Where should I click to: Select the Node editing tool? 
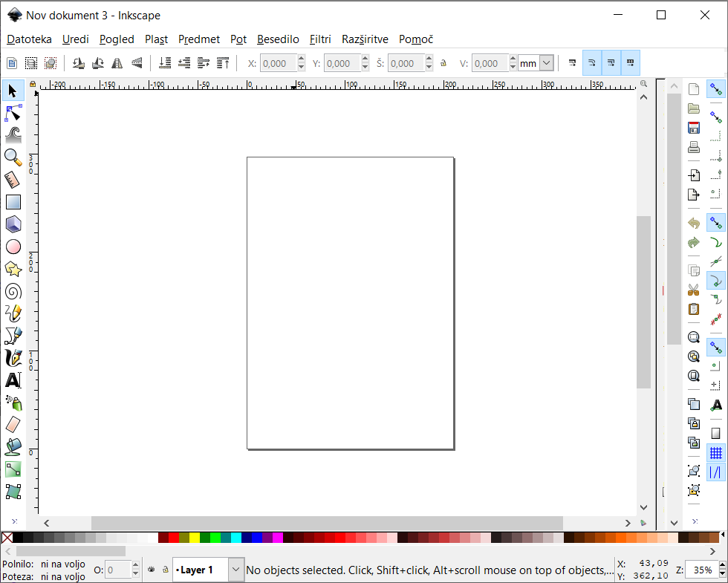point(13,113)
